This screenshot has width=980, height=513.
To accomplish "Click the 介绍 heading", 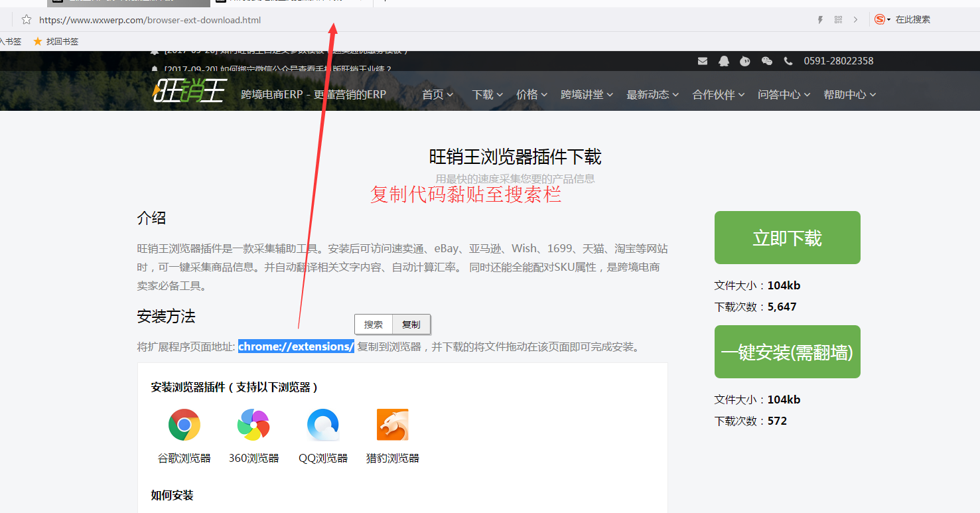I will (152, 218).
